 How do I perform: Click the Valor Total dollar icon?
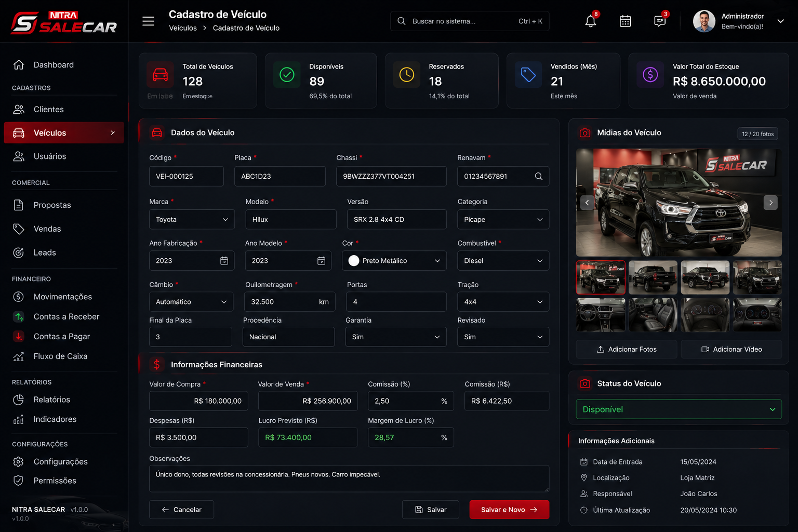650,75
